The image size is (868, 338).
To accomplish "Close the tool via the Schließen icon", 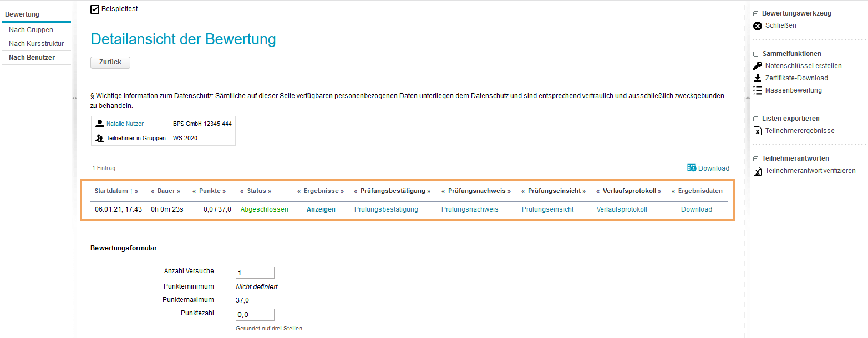I will point(758,25).
